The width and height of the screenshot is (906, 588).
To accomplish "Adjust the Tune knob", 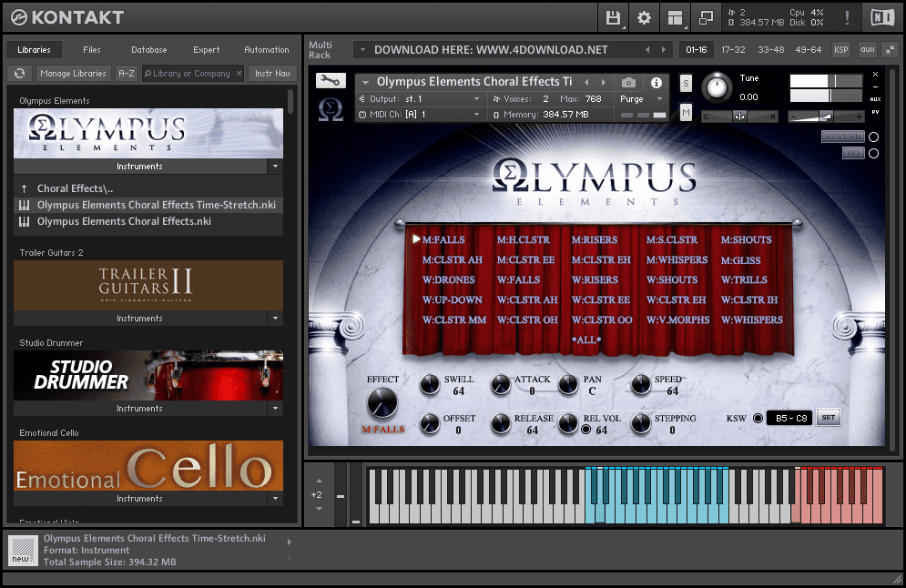I will click(x=717, y=87).
